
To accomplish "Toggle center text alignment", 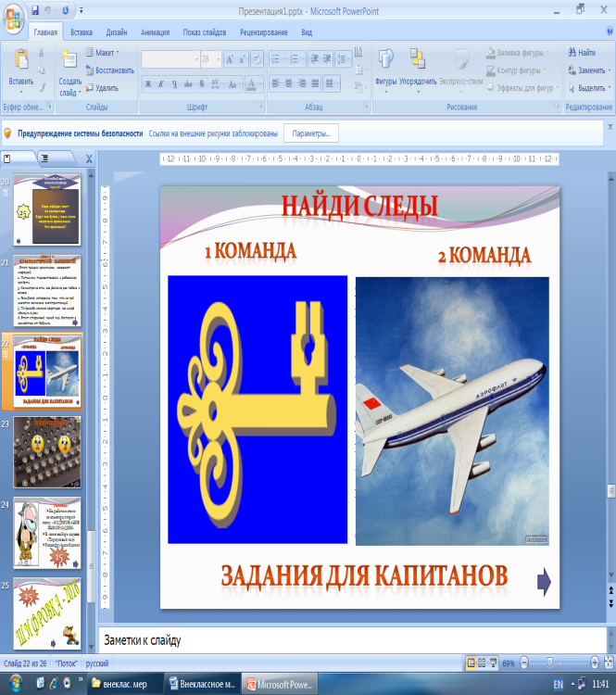I will pyautogui.click(x=288, y=83).
